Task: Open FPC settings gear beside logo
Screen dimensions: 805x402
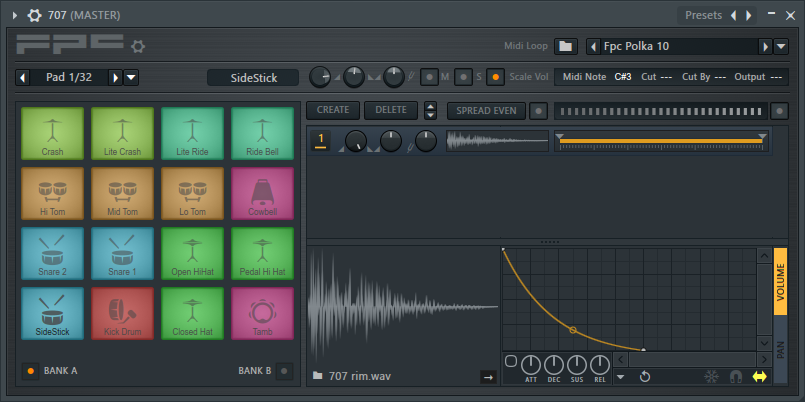Action: point(138,47)
